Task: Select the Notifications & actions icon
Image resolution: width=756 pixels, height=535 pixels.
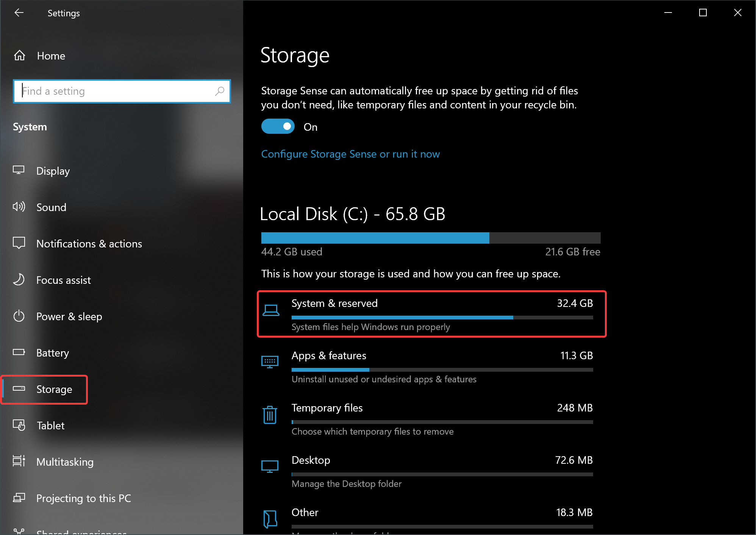Action: click(x=19, y=243)
